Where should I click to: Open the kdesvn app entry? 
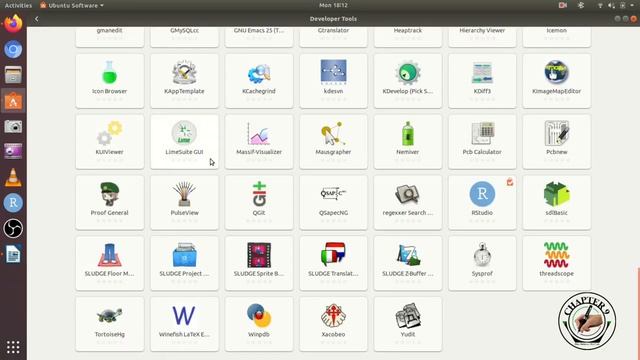pyautogui.click(x=333, y=81)
